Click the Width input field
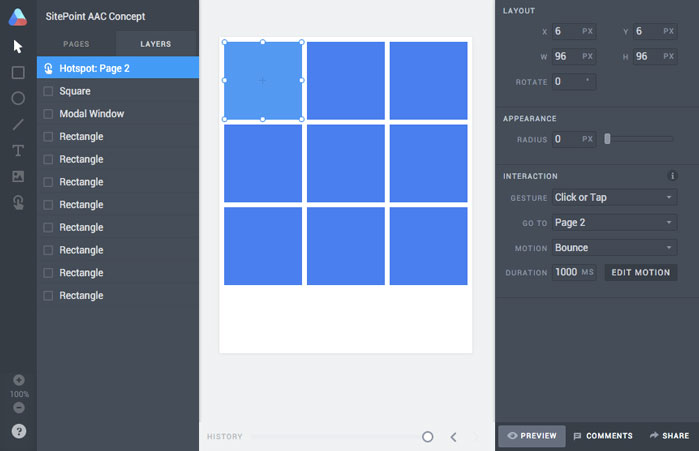Image resolution: width=699 pixels, height=451 pixels. tap(574, 56)
